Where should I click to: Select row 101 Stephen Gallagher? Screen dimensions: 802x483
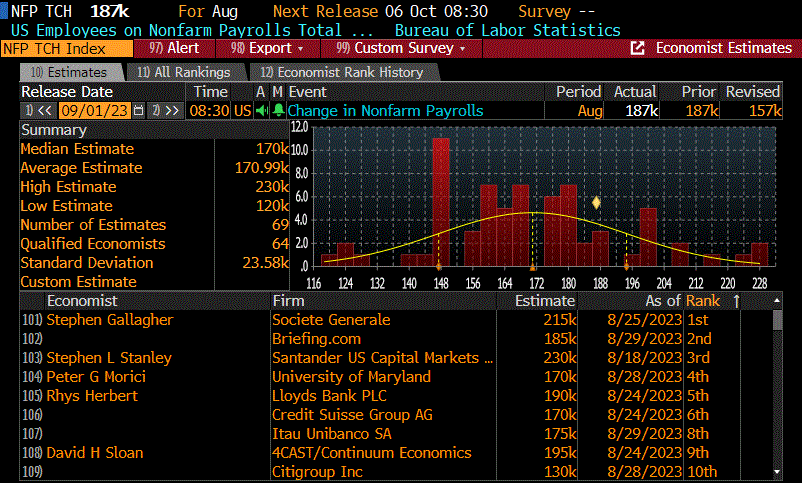396,320
